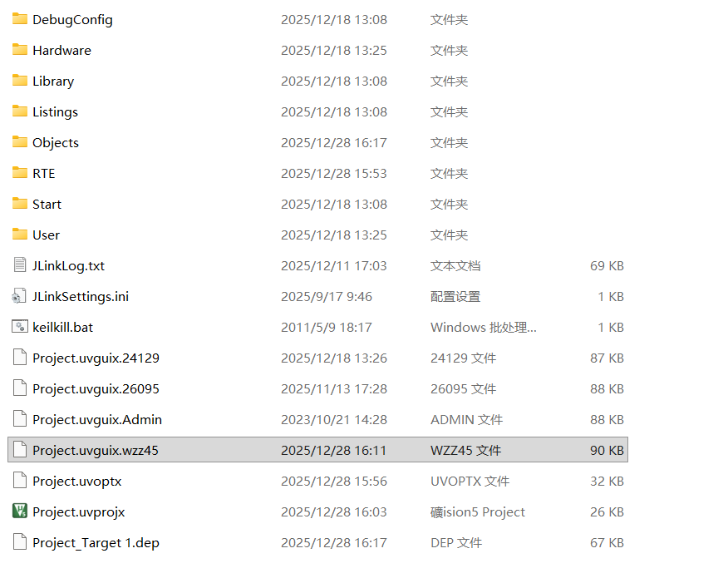Select the JLinkLog.txt file name
The height and width of the screenshot is (583, 728).
coord(68,265)
